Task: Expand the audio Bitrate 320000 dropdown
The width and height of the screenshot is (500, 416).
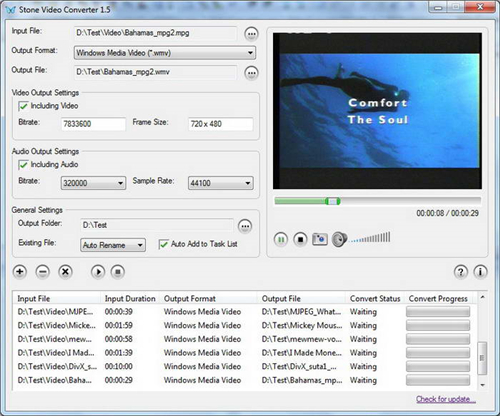Action: 93,183
